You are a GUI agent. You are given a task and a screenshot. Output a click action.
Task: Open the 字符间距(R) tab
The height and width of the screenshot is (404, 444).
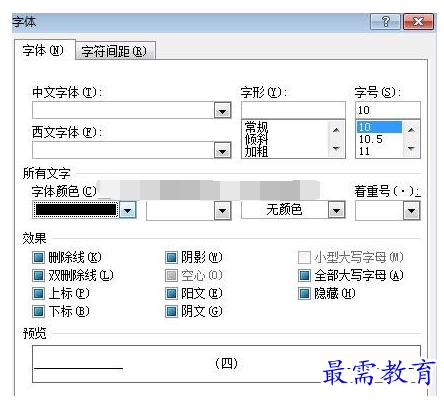point(115,51)
